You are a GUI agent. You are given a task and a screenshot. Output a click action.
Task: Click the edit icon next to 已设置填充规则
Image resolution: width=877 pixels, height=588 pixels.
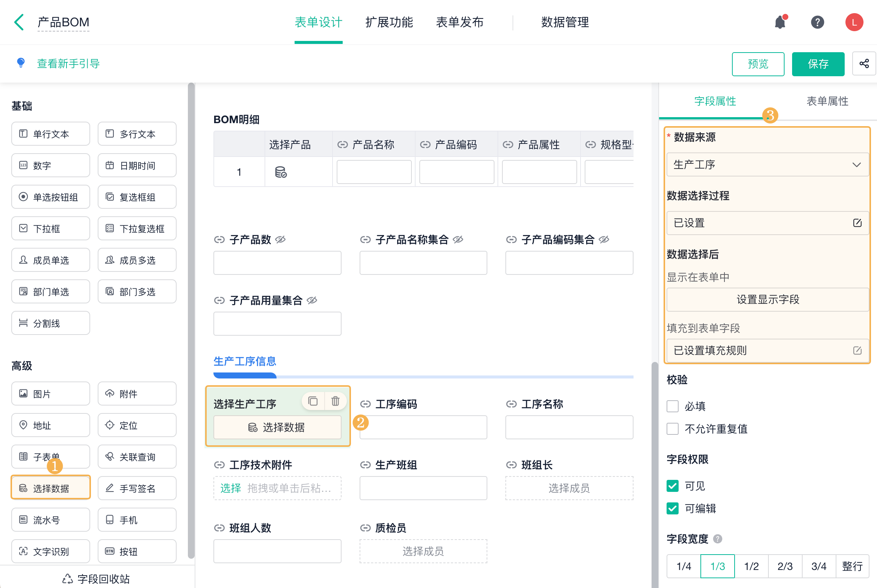tap(857, 350)
